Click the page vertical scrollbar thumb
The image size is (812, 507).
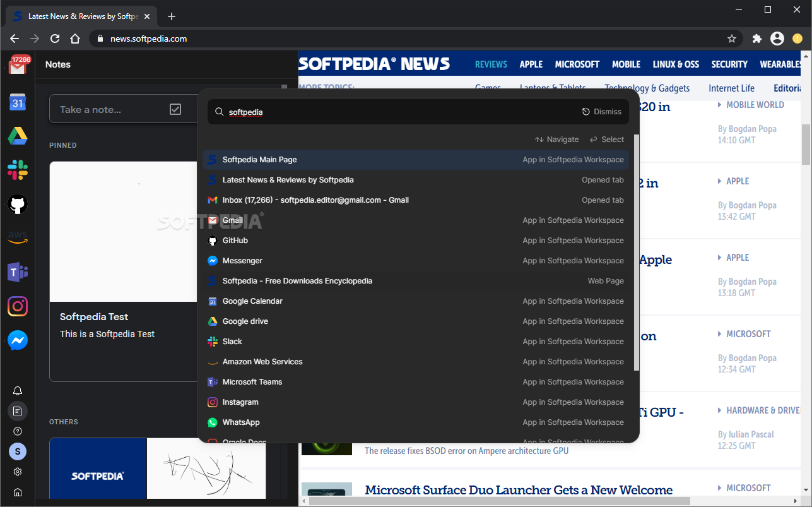806,144
